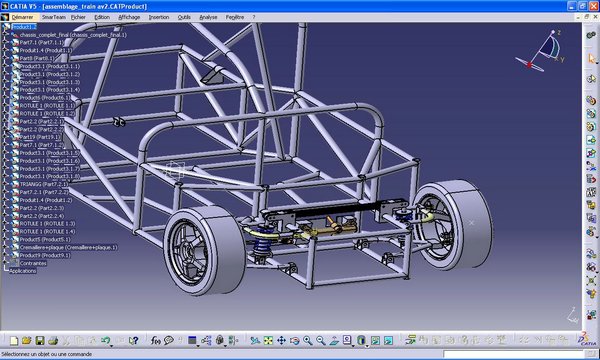Expand the Contraintes node in tree
Screen dimensions: 600x360
(5, 263)
